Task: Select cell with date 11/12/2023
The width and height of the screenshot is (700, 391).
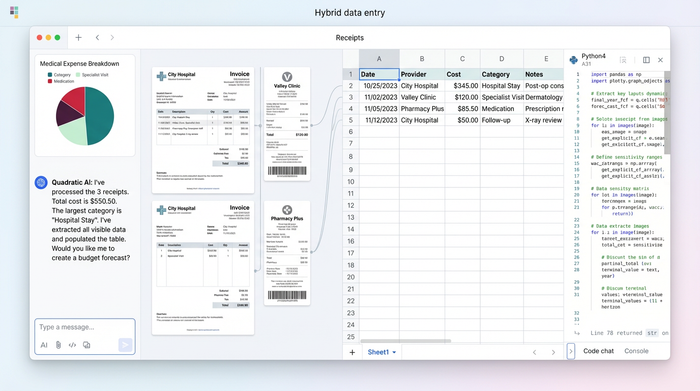Action: 379,121
